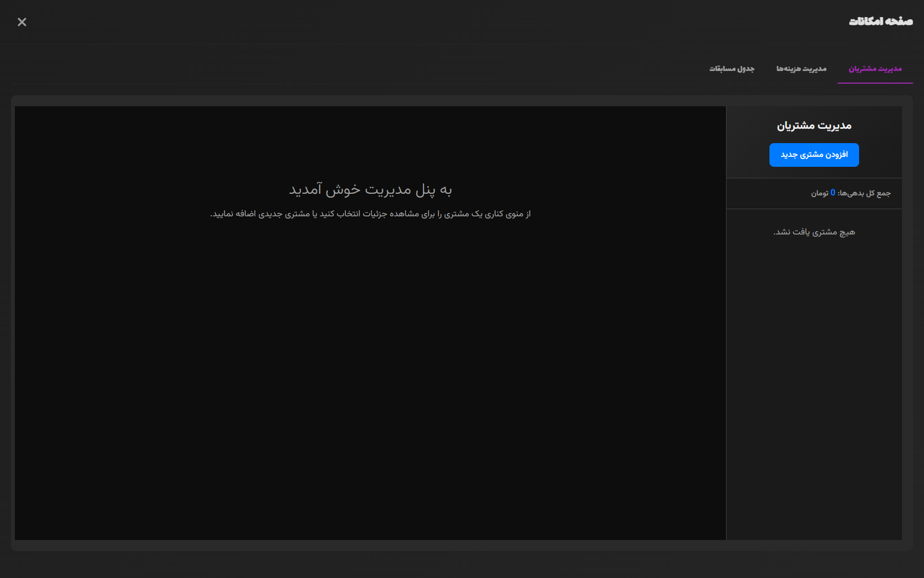The image size is (924, 578).
Task: Click the purple underline beneath active tab
Action: coord(875,83)
